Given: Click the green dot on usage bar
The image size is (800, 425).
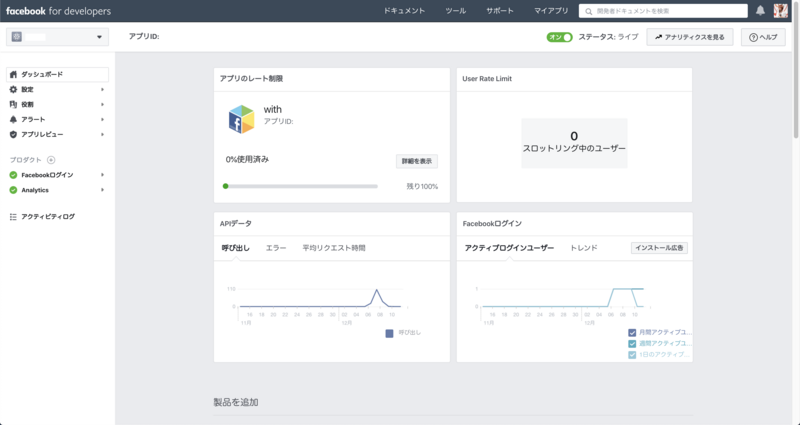Looking at the screenshot, I should point(226,186).
